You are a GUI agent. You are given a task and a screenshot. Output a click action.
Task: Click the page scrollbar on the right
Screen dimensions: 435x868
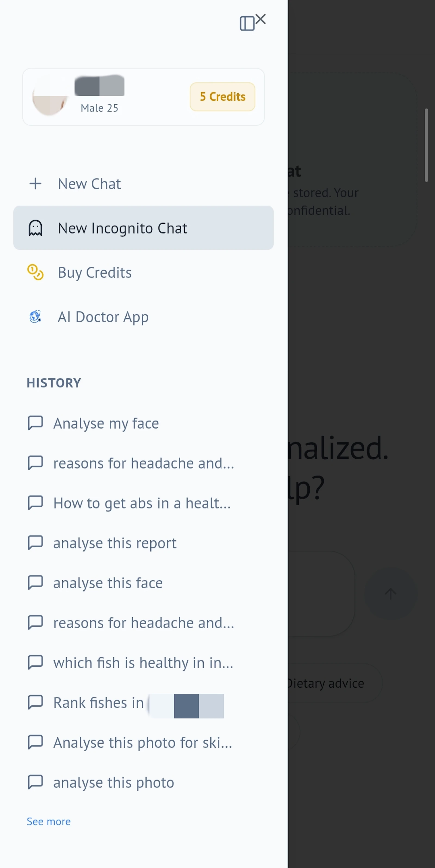point(426,145)
